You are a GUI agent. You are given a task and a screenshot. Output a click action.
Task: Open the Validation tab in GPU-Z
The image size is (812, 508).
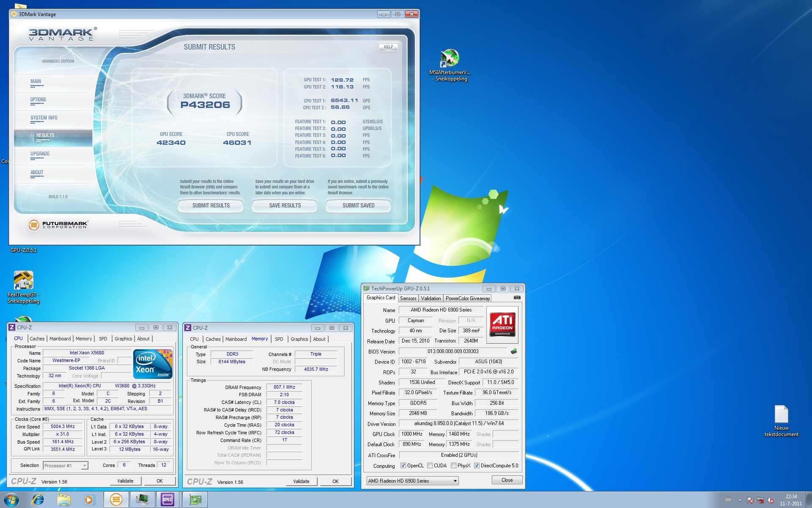[x=431, y=298]
